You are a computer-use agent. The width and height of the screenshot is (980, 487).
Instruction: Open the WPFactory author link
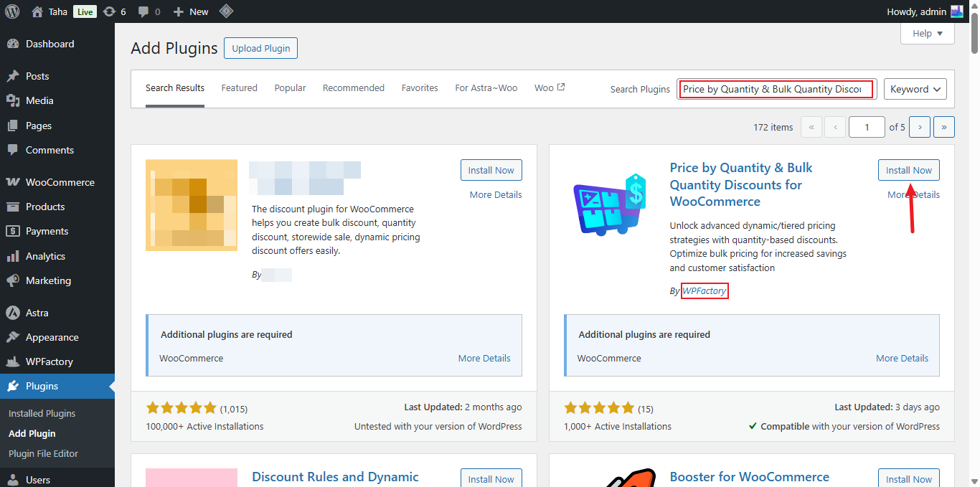pyautogui.click(x=705, y=290)
